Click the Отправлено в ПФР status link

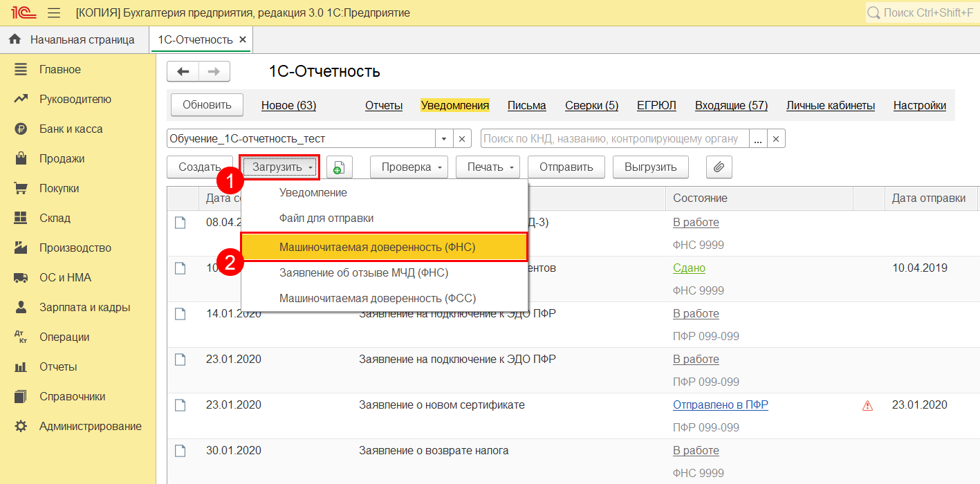[720, 405]
